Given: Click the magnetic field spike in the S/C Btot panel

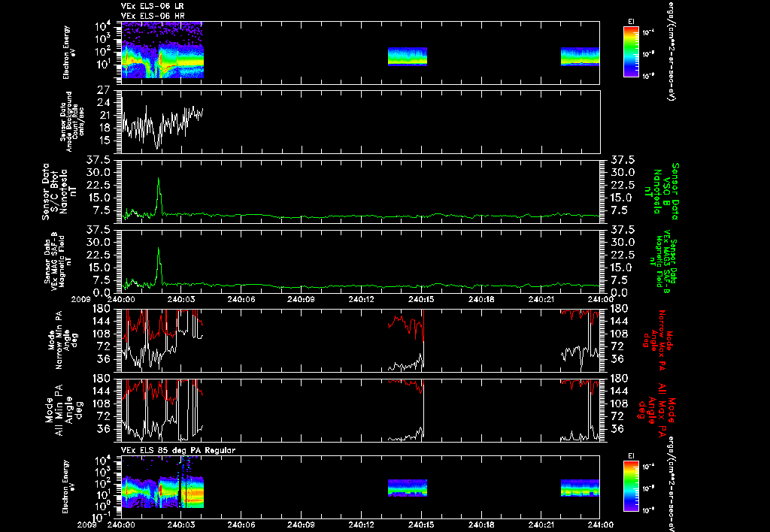Looking at the screenshot, I should (x=159, y=195).
